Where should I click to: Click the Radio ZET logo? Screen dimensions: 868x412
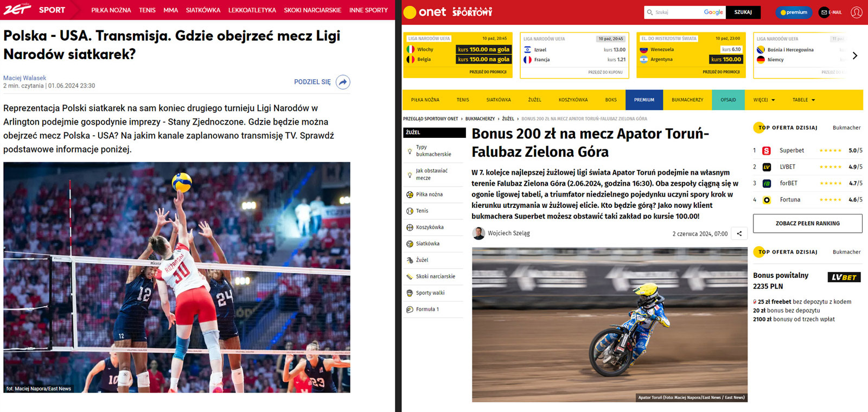pyautogui.click(x=17, y=9)
